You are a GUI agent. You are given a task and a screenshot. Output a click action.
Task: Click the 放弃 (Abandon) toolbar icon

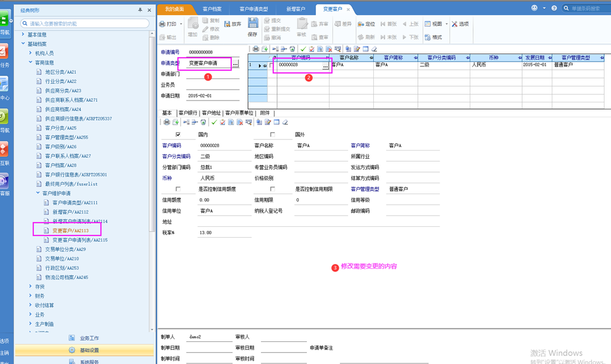[x=227, y=24]
